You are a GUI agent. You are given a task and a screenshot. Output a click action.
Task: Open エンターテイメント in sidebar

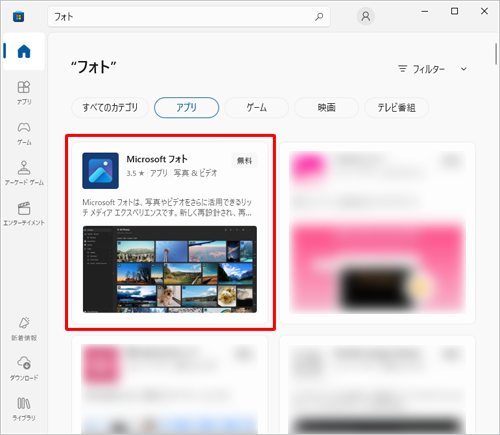(x=24, y=214)
